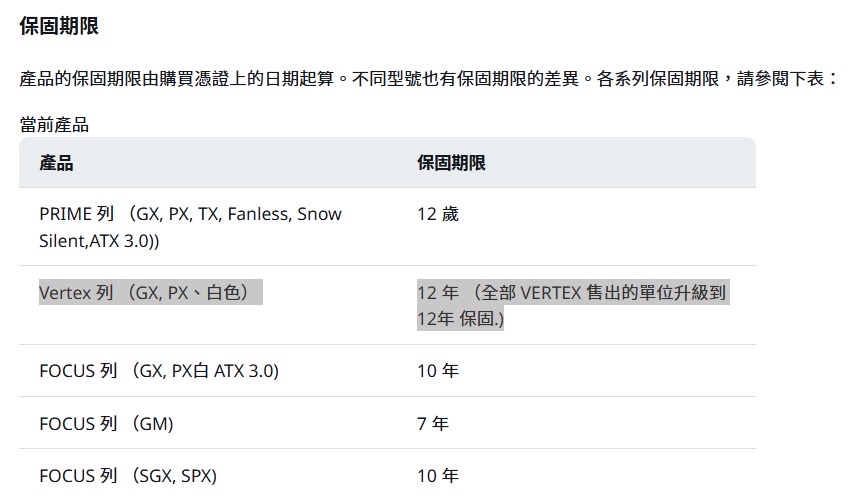The width and height of the screenshot is (856, 499).
Task: Click the 當前產品 label above the table
Action: (x=54, y=125)
